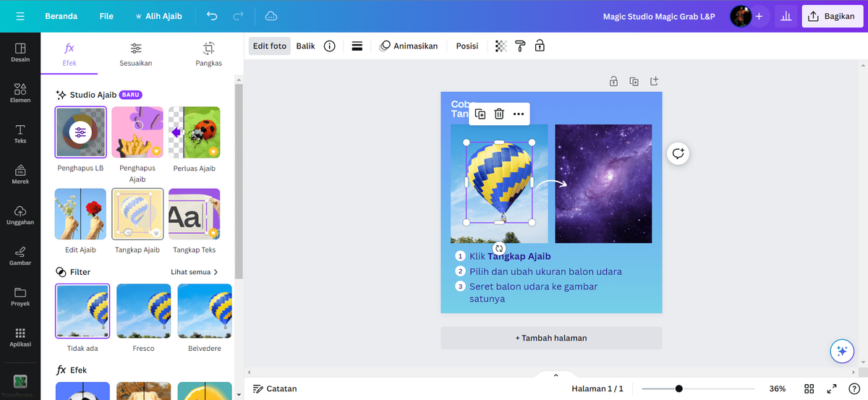Select the Penghapus Ajaib tool thumbnail
This screenshot has width=868, height=400.
click(x=137, y=132)
